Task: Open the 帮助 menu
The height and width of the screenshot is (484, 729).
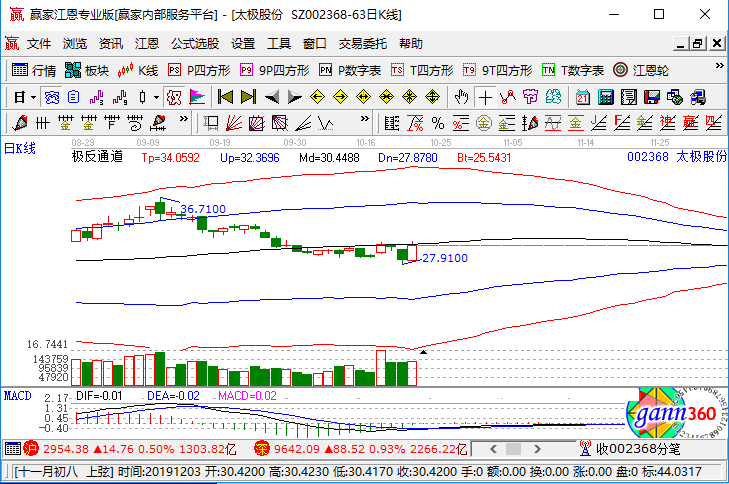Action: pyautogui.click(x=411, y=44)
